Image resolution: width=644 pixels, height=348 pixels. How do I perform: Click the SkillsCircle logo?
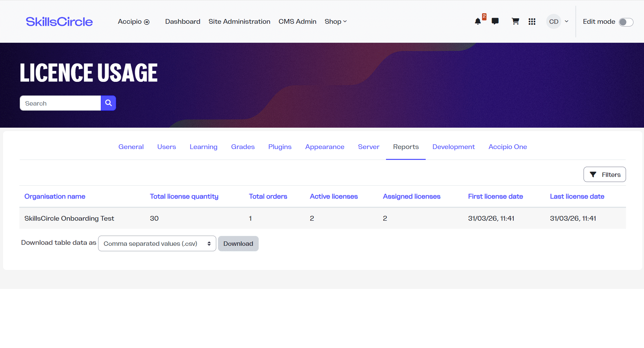pos(59,22)
